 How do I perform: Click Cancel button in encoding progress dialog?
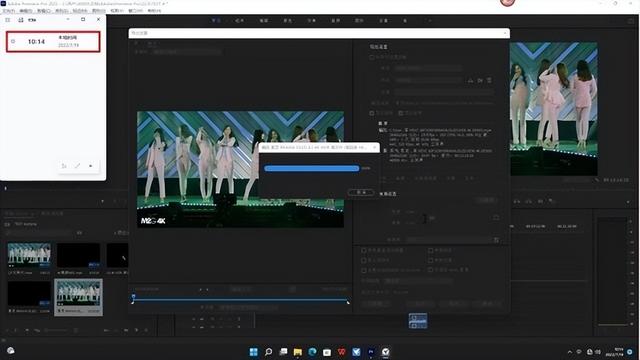point(361,192)
